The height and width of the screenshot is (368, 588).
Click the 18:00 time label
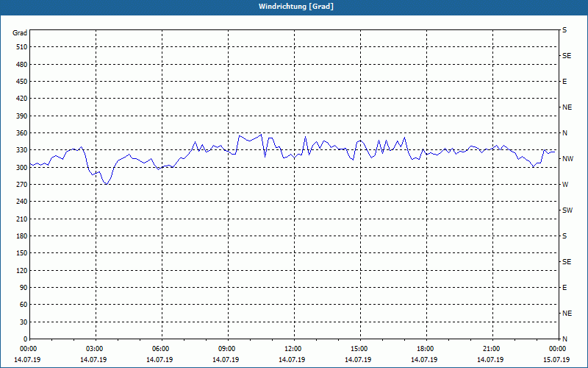pyautogui.click(x=426, y=349)
